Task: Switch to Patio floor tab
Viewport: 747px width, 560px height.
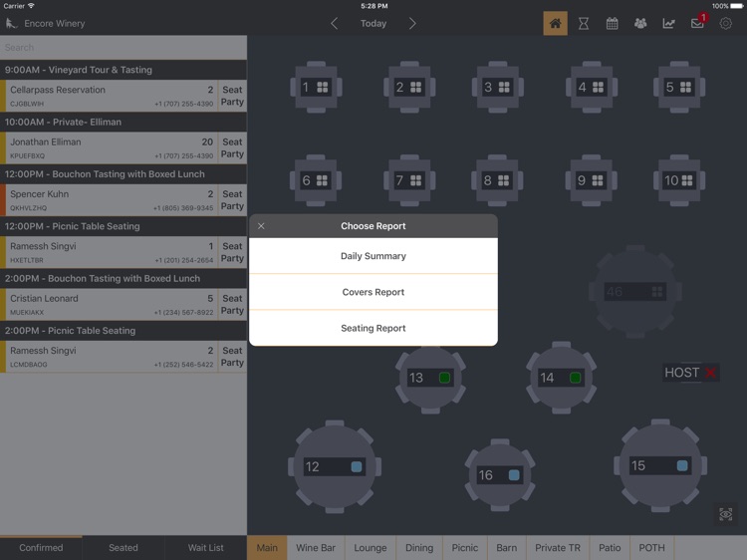Action: [x=610, y=548]
